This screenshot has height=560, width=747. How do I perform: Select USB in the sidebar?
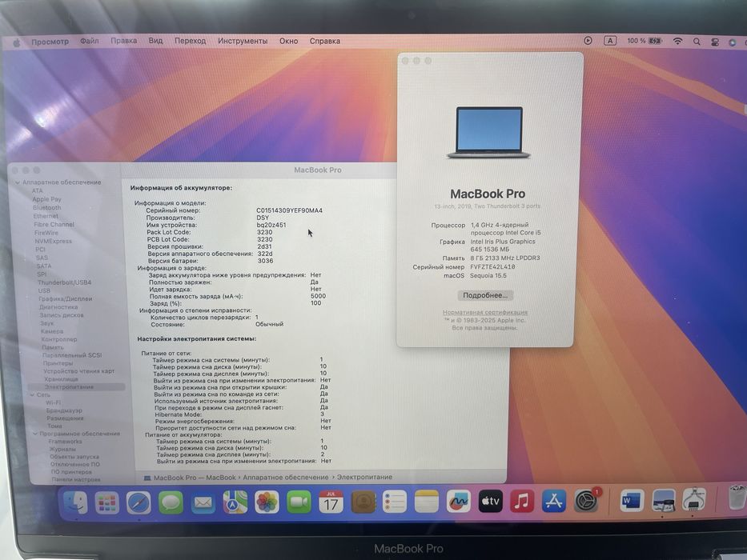(x=44, y=290)
